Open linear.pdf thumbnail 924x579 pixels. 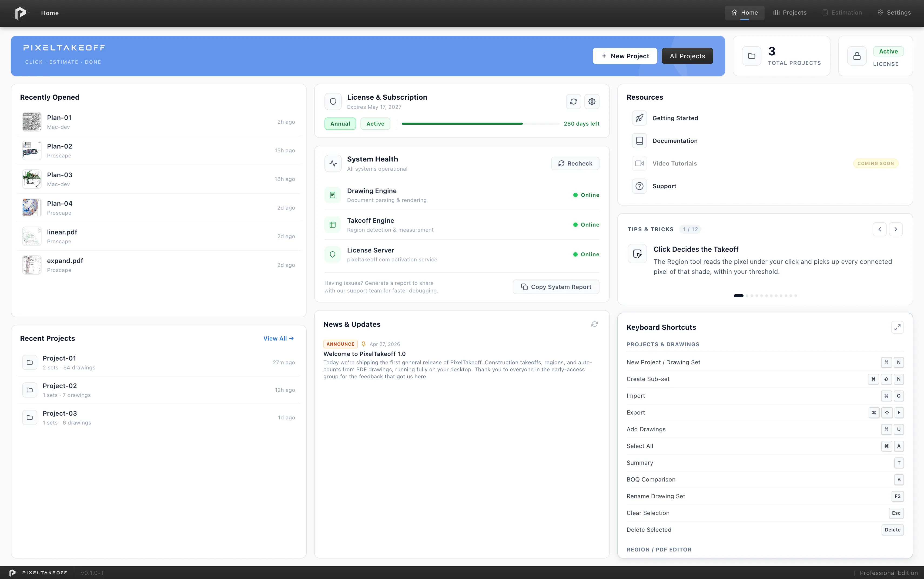pyautogui.click(x=32, y=236)
